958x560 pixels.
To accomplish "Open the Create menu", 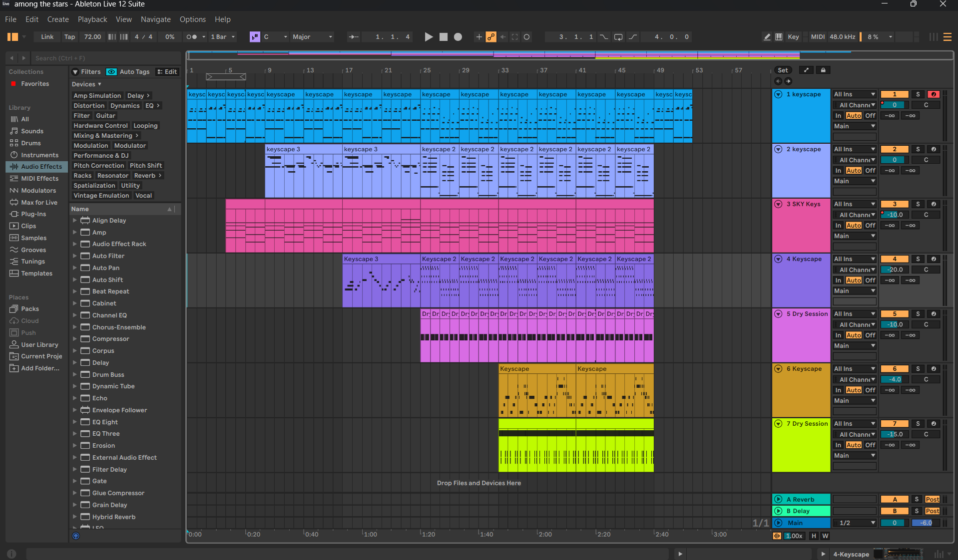I will click(58, 19).
